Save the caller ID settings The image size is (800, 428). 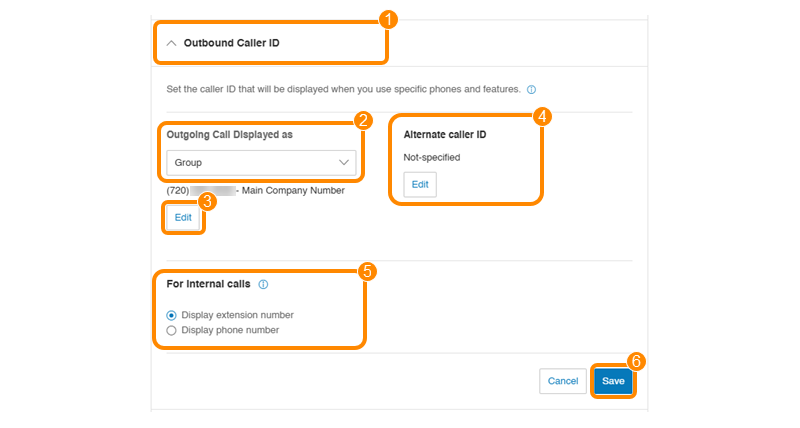(613, 381)
